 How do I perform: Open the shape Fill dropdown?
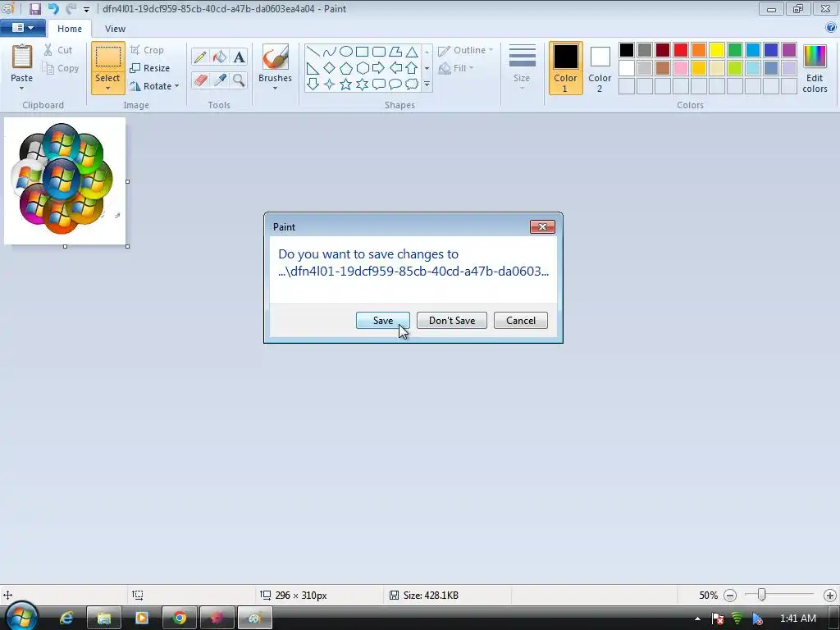point(456,68)
